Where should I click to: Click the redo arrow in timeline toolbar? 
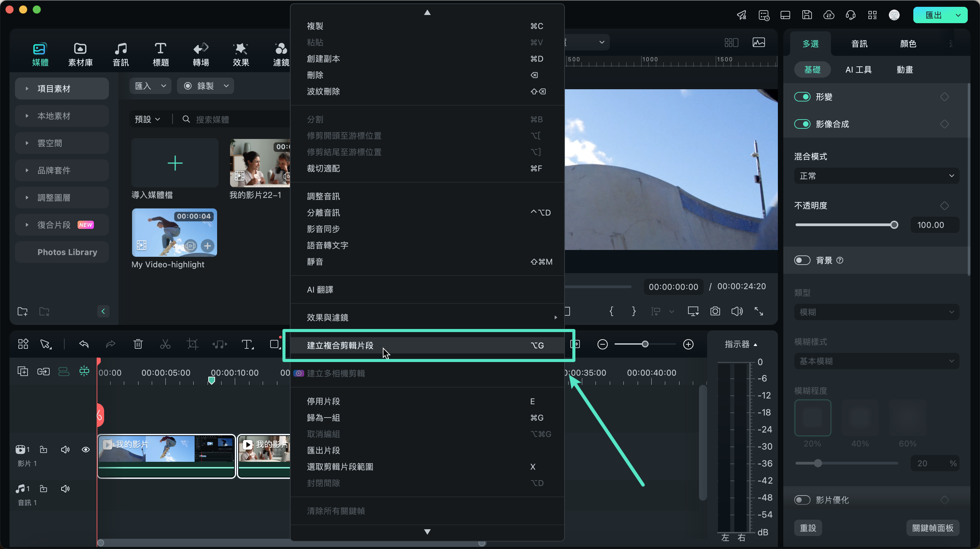(110, 344)
